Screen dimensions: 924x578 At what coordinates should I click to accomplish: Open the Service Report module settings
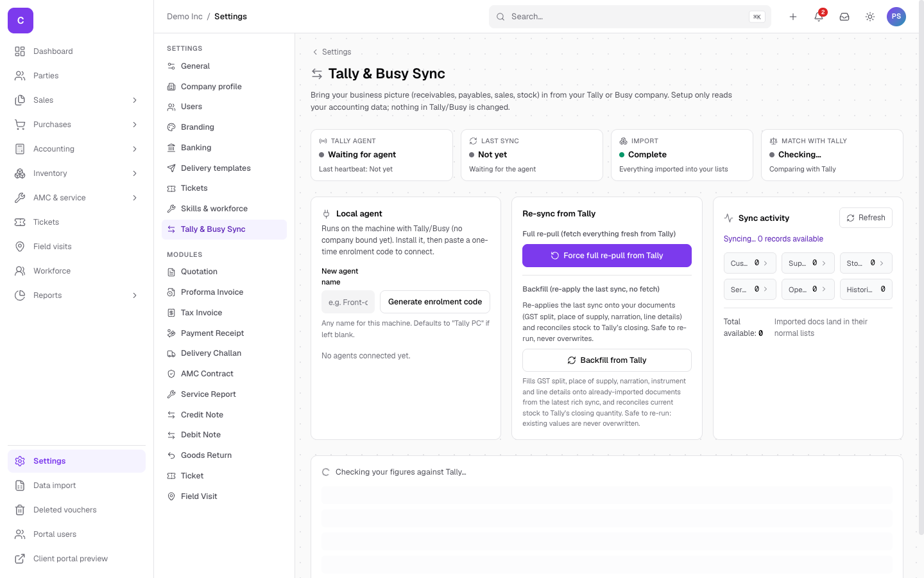tap(224, 394)
